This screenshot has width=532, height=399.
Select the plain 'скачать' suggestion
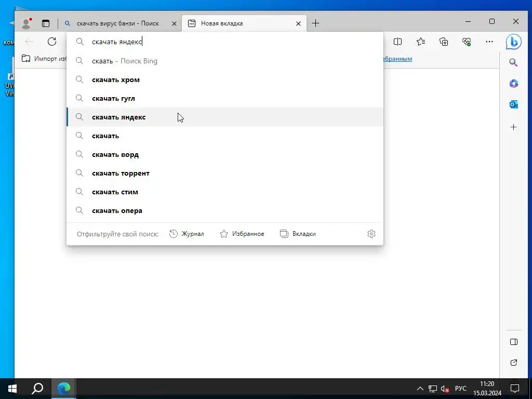[x=225, y=136]
